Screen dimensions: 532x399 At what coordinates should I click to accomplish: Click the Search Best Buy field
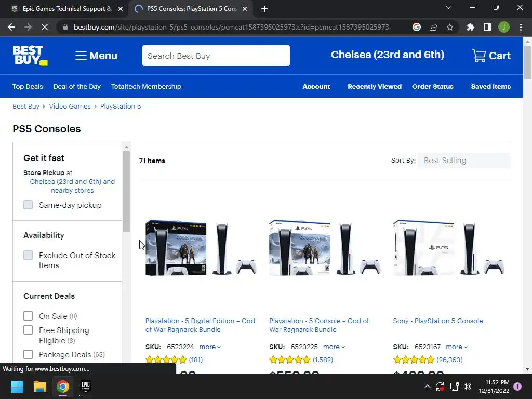(x=216, y=56)
